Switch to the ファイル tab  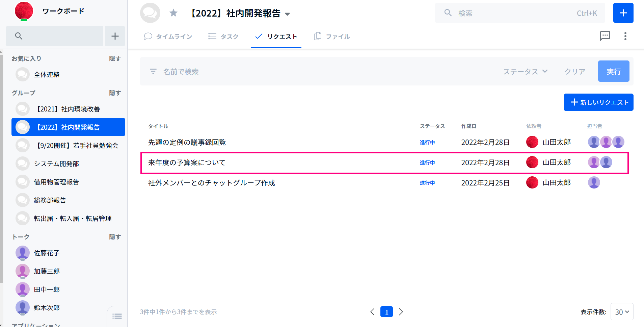coord(332,36)
